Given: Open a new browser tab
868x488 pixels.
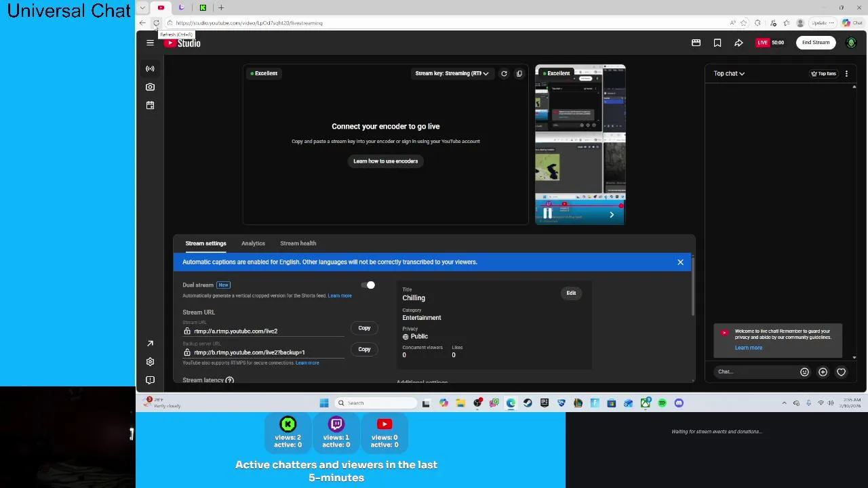Looking at the screenshot, I should (x=221, y=7).
